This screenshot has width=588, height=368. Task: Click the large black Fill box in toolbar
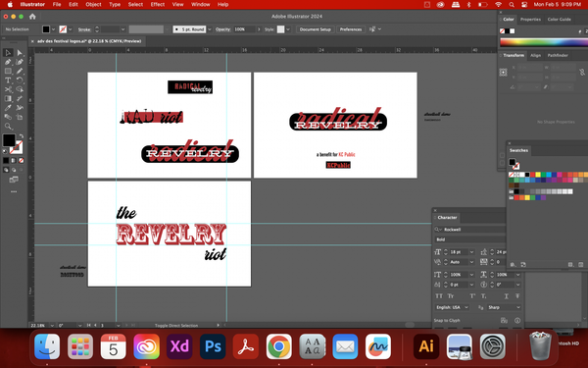click(x=9, y=140)
